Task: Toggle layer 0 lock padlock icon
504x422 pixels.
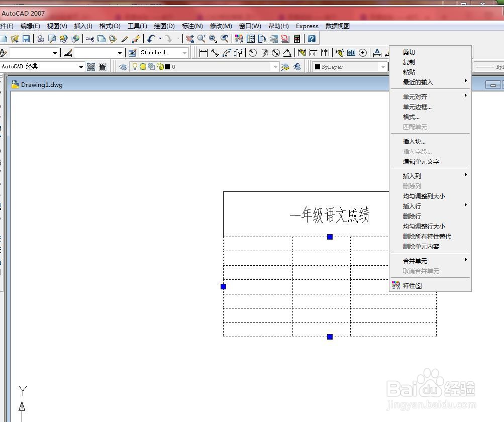Action: (160, 66)
